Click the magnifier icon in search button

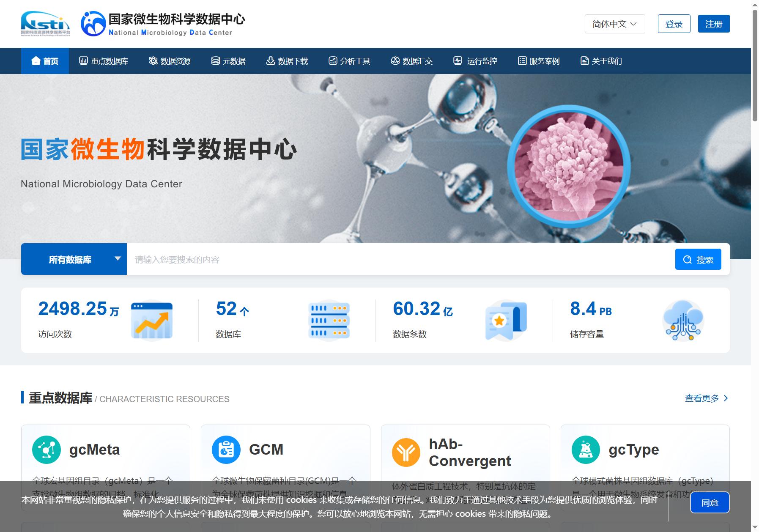[688, 260]
